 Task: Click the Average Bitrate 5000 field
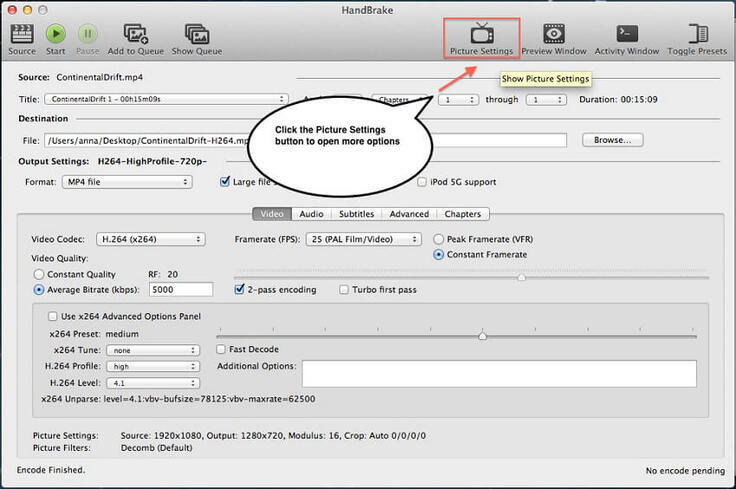181,290
